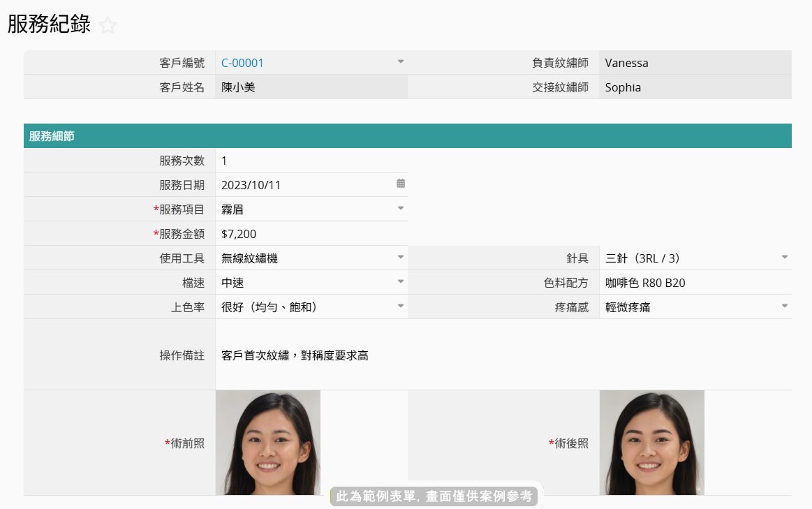Open the 上色率 dropdown
Viewport: 812px width, 509px height.
point(401,306)
